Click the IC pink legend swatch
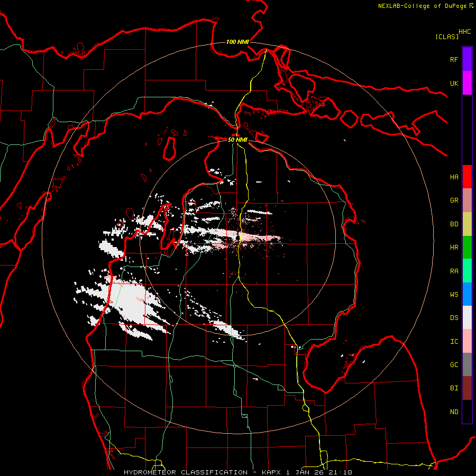Image resolution: width=476 pixels, height=476 pixels. (x=467, y=341)
